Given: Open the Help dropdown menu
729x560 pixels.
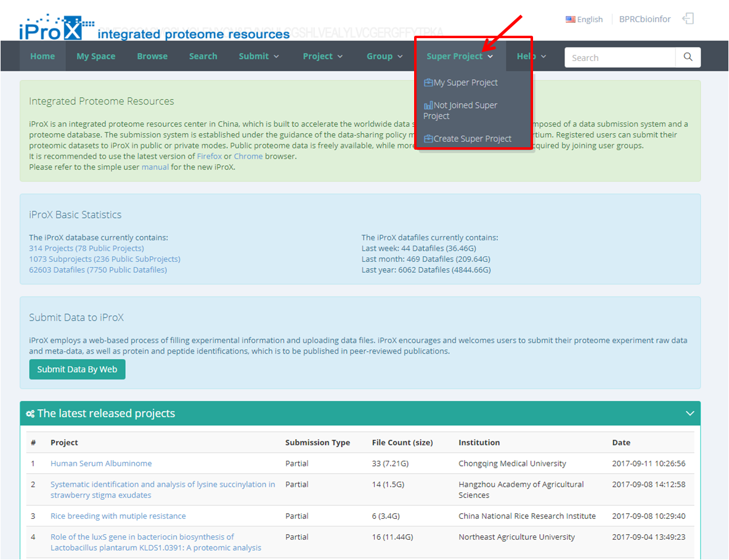Looking at the screenshot, I should click(531, 56).
